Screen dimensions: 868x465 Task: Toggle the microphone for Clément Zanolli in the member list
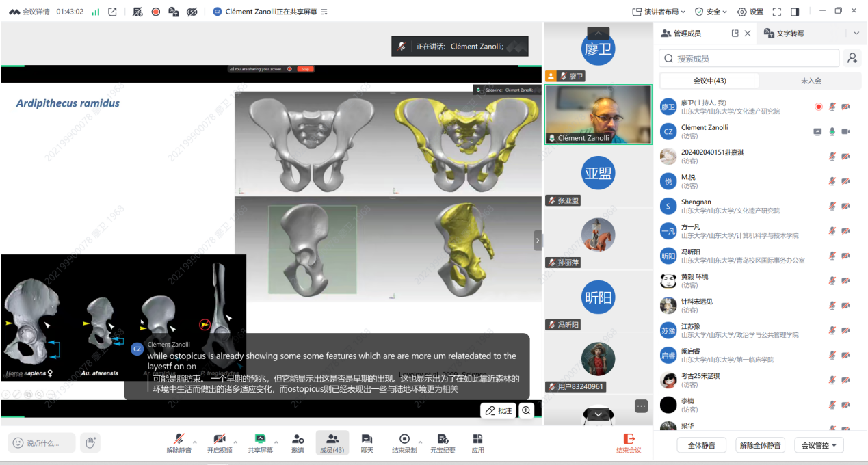click(x=832, y=131)
